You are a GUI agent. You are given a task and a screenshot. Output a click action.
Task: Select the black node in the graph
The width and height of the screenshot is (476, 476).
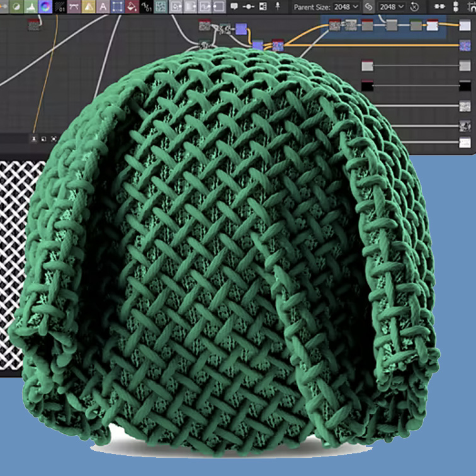[x=367, y=86]
